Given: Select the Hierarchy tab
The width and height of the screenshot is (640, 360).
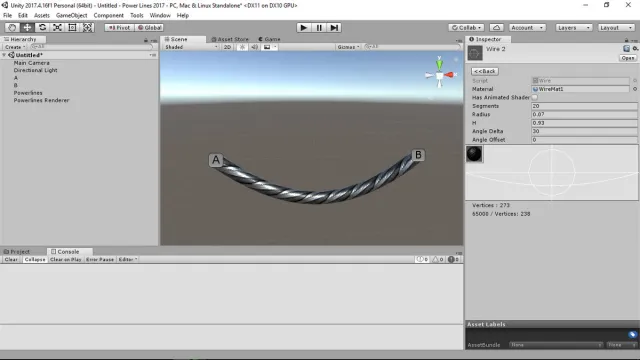Looking at the screenshot, I should [23, 39].
